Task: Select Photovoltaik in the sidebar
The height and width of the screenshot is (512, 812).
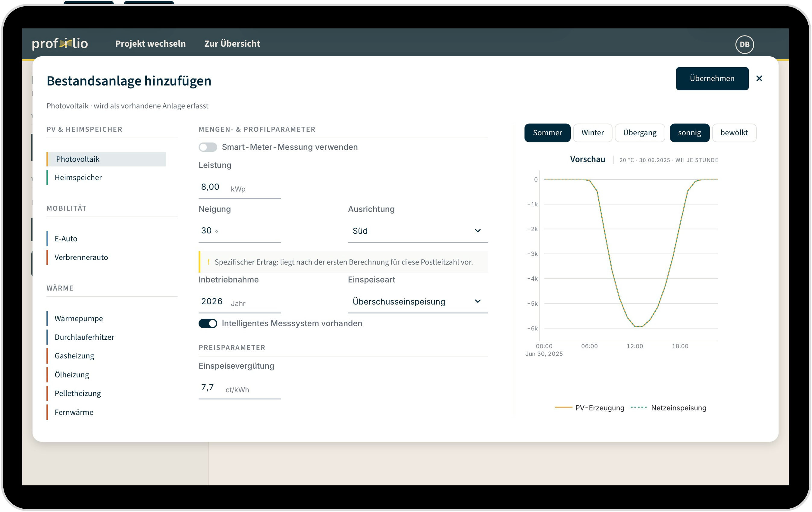Action: tap(106, 159)
